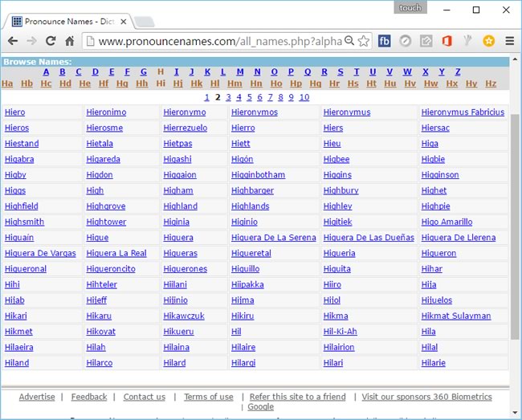Screen dimensions: 522x420
Task: Browse names starting with letter M
Action: point(240,72)
